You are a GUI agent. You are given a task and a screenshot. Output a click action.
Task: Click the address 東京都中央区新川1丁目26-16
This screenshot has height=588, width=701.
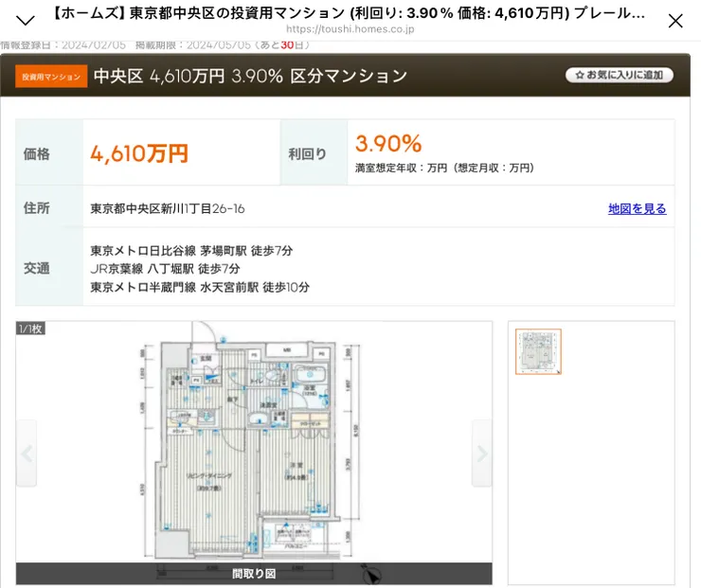point(168,208)
